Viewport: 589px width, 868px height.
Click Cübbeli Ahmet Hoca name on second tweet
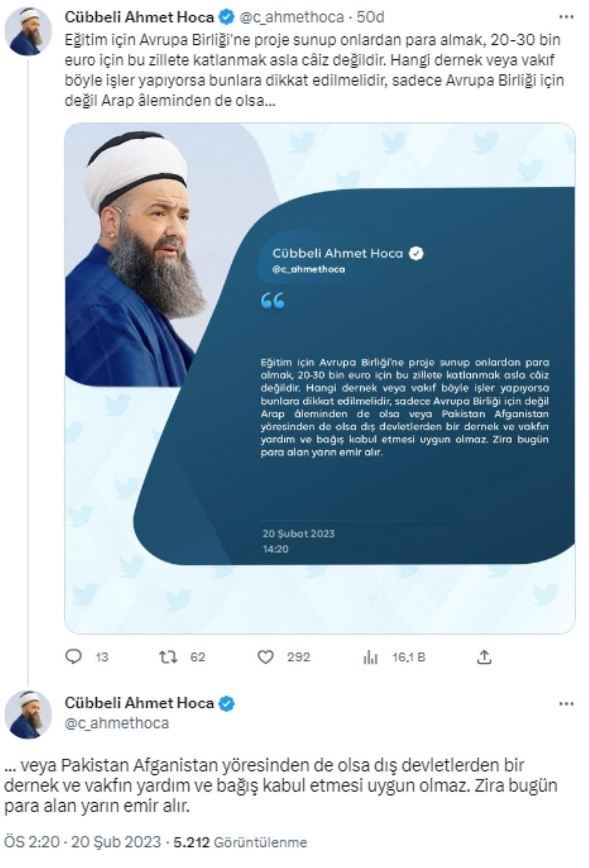pyautogui.click(x=139, y=703)
